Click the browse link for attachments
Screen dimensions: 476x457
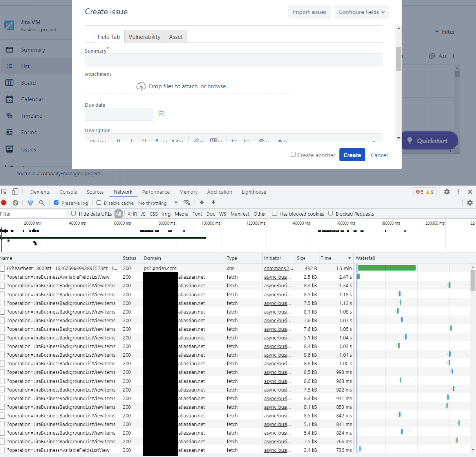217,86
